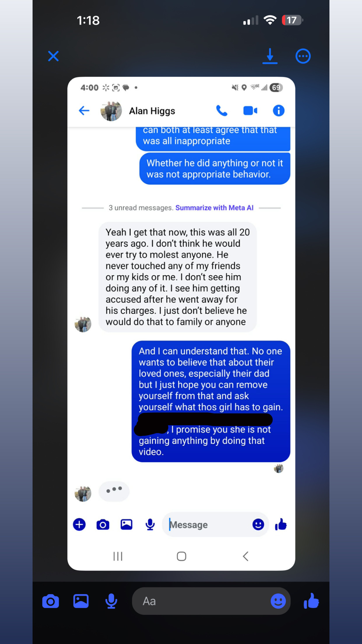Open Alan Higgs profile picture in header
Image resolution: width=362 pixels, height=644 pixels.
click(x=111, y=111)
